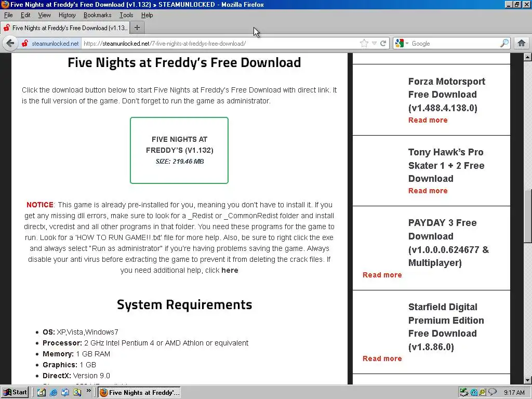
Task: Click the 'here' help link in the notice
Action: point(230,270)
